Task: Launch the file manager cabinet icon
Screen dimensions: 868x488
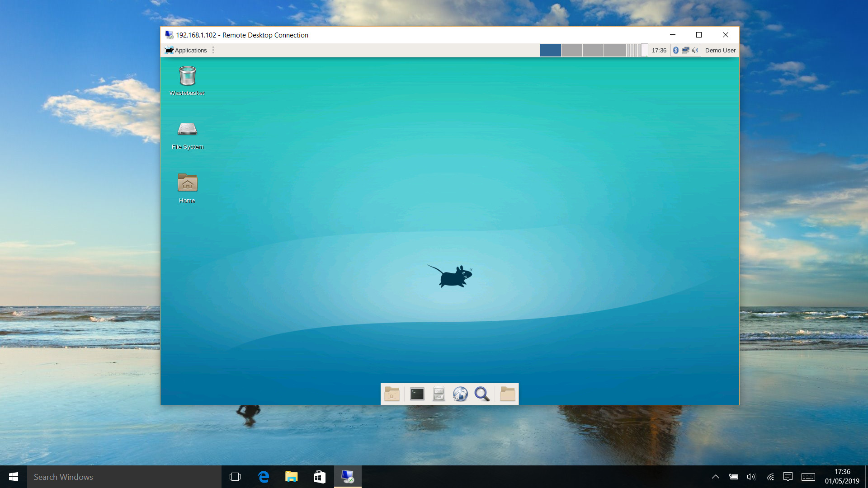Action: pos(439,394)
